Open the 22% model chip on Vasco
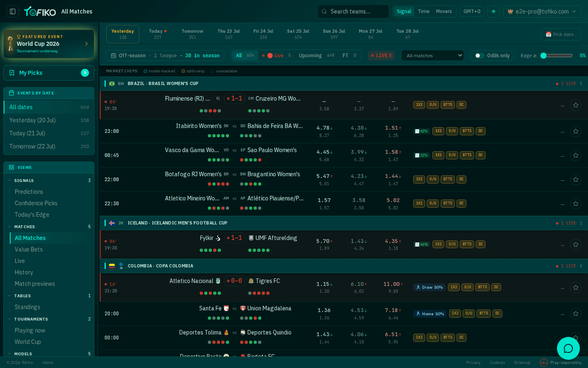The height and width of the screenshot is (368, 588). pos(421,155)
